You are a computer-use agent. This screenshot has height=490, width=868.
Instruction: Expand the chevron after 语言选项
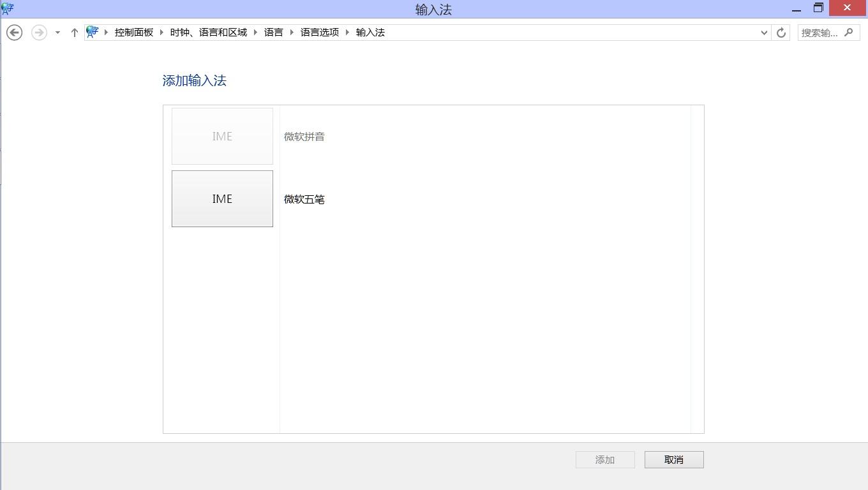tap(348, 33)
